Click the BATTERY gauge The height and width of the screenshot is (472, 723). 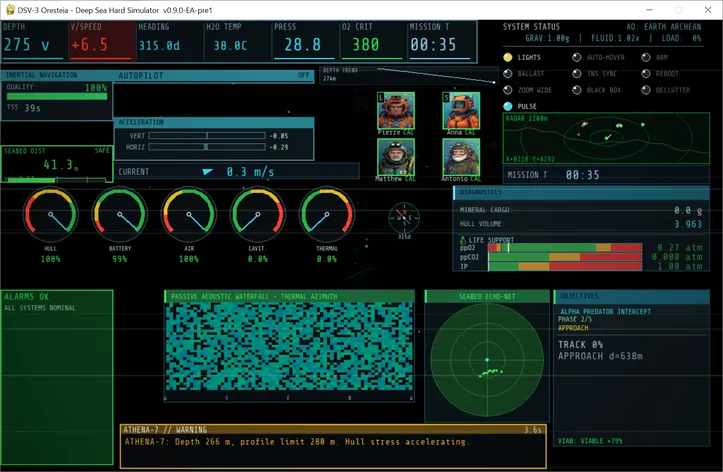coord(119,214)
